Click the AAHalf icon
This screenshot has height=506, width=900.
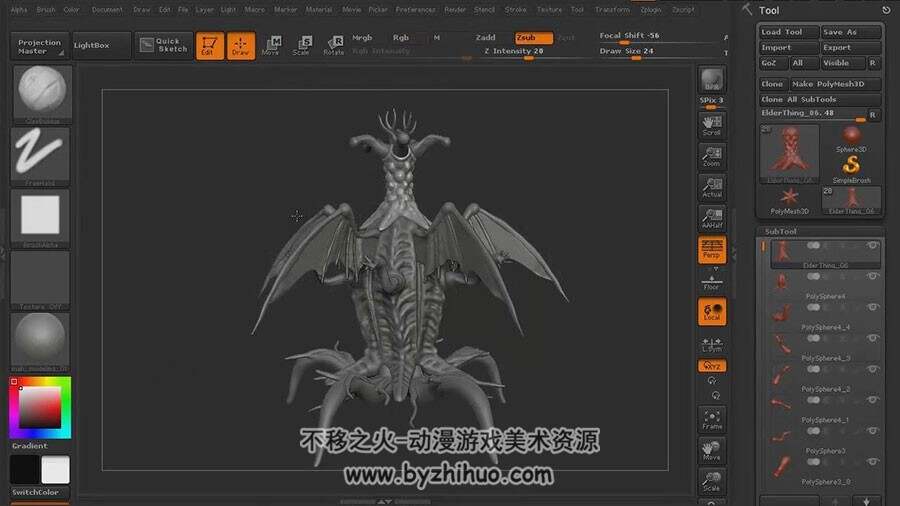tap(712, 218)
